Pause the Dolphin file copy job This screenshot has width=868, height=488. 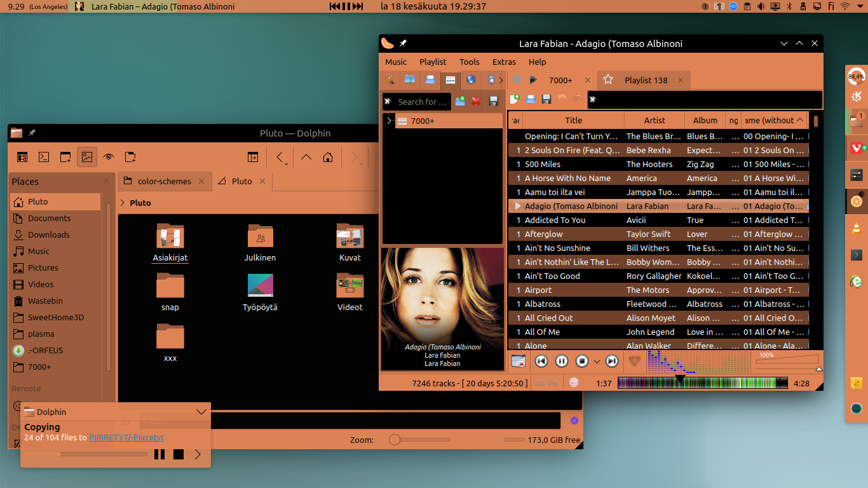click(159, 454)
